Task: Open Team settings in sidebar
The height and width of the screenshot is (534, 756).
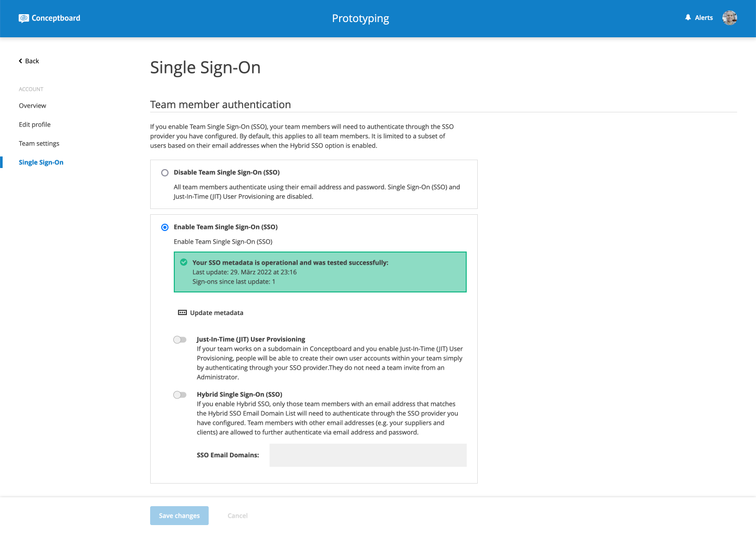Action: (39, 143)
